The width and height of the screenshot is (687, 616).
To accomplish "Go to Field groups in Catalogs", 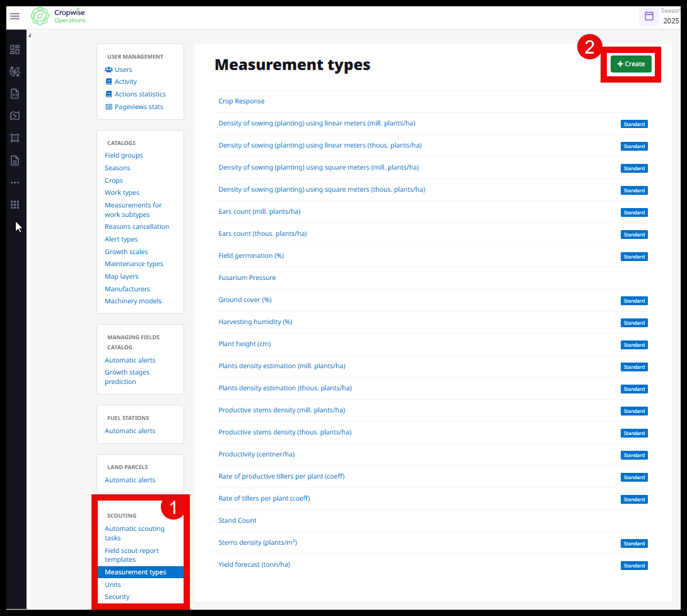I will pos(124,155).
